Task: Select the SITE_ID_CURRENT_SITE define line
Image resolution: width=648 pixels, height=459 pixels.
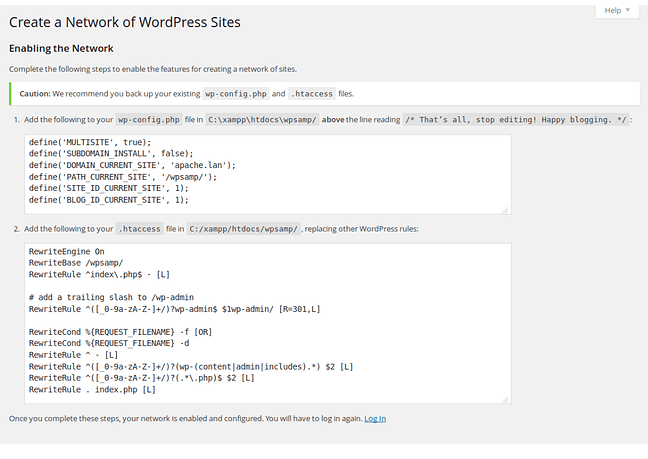Action: [109, 188]
